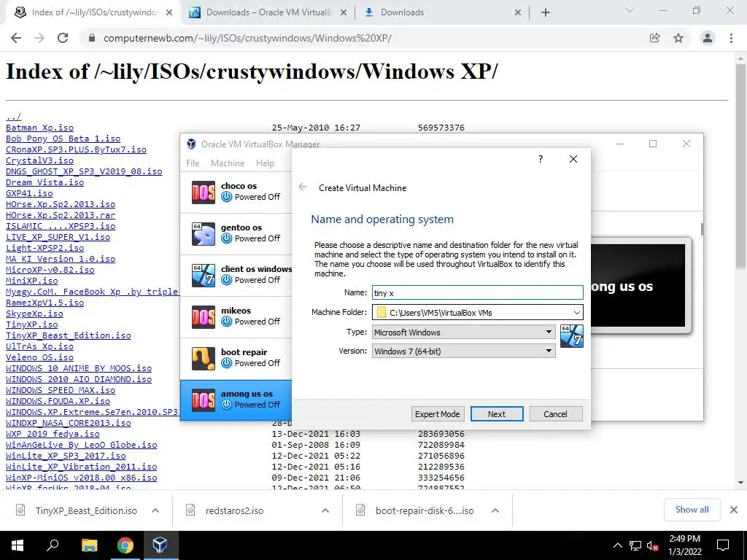The width and height of the screenshot is (747, 560).
Task: Click Chrome back navigation arrow
Action: (16, 38)
